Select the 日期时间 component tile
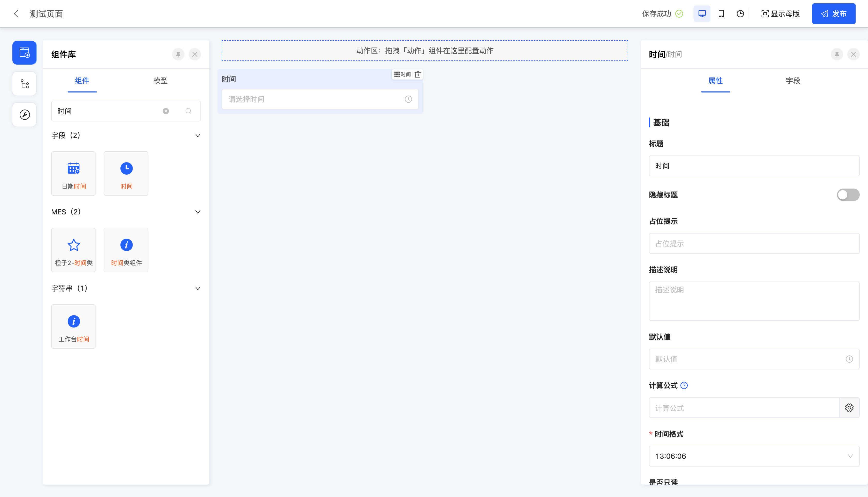868x497 pixels. point(73,174)
